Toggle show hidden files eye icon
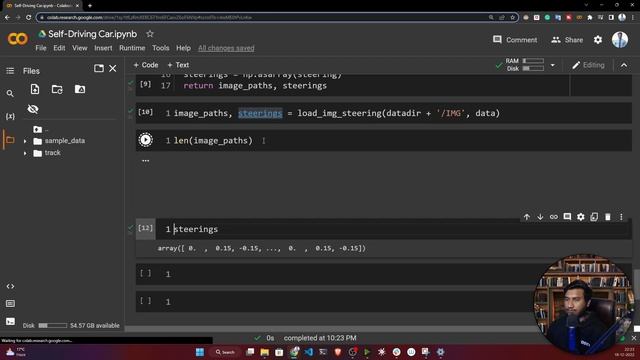This screenshot has height=360, width=640. pos(33,109)
